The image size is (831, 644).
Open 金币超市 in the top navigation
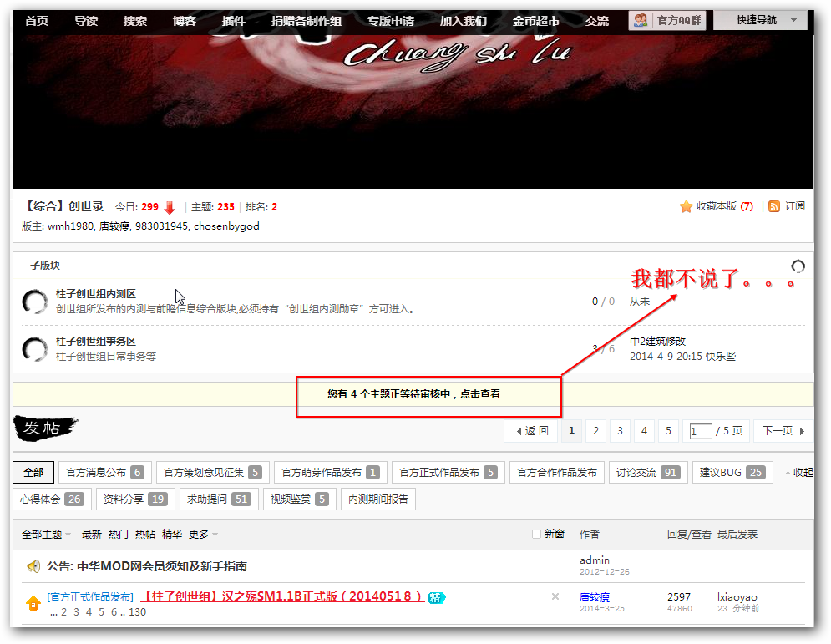pos(535,21)
